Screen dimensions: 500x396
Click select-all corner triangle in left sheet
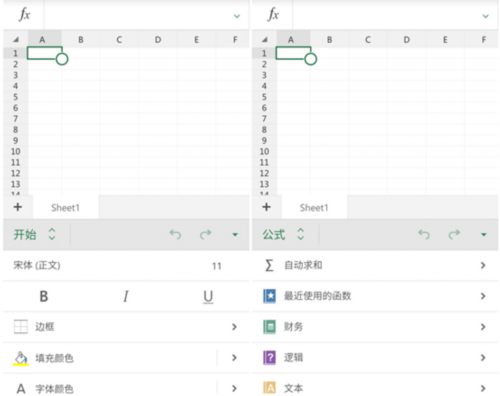(16, 40)
